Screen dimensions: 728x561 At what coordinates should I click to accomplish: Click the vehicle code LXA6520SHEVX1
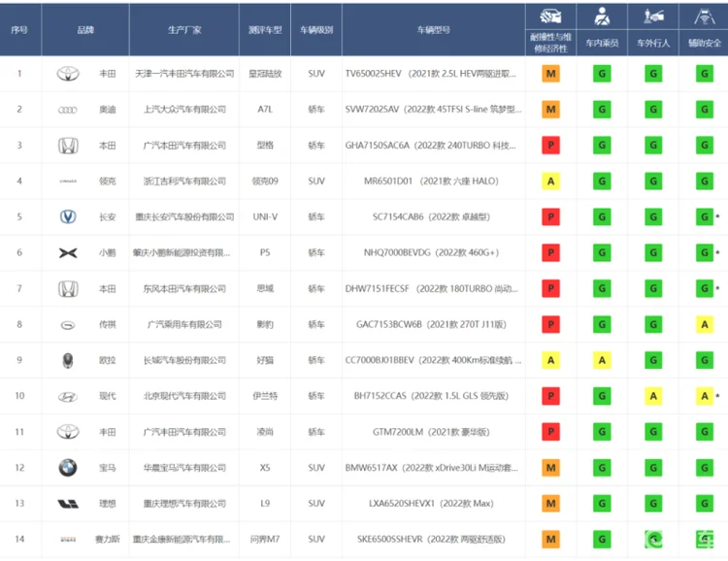[x=402, y=504]
